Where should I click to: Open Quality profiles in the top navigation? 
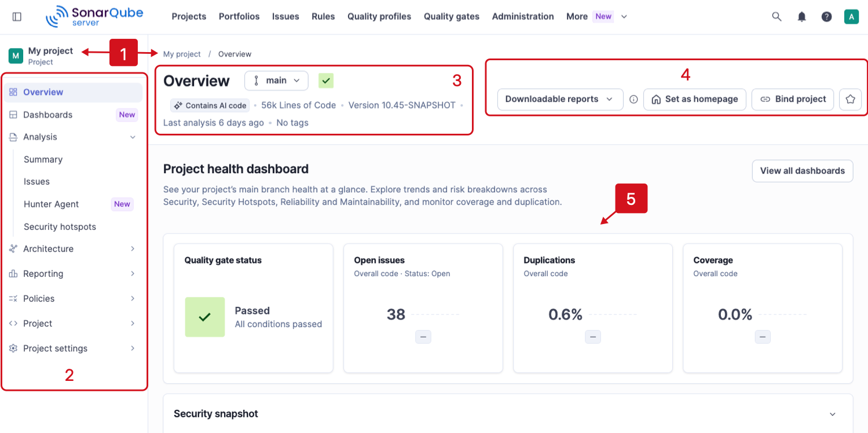point(379,17)
